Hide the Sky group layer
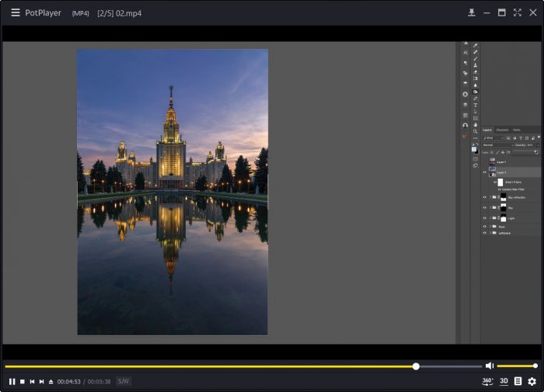The width and height of the screenshot is (544, 392). pyautogui.click(x=485, y=207)
